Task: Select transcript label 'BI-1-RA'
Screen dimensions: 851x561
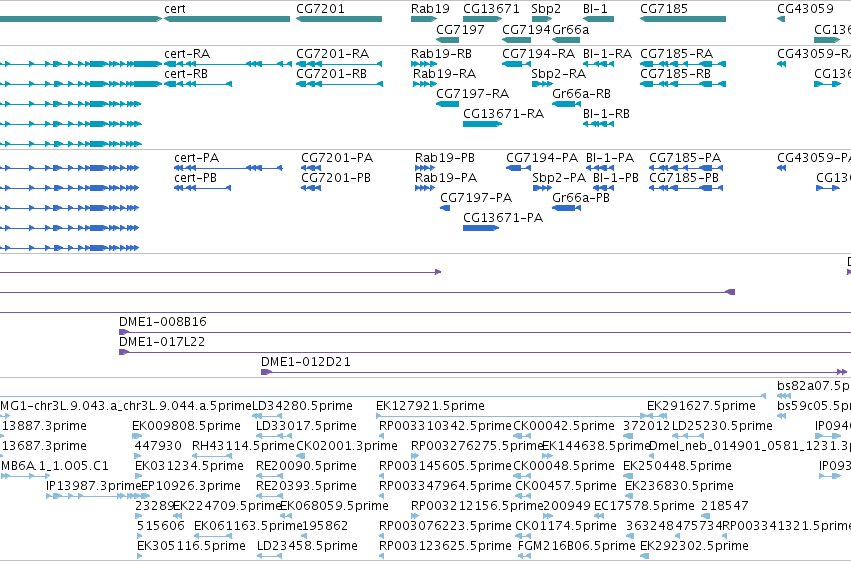Action: (x=607, y=54)
